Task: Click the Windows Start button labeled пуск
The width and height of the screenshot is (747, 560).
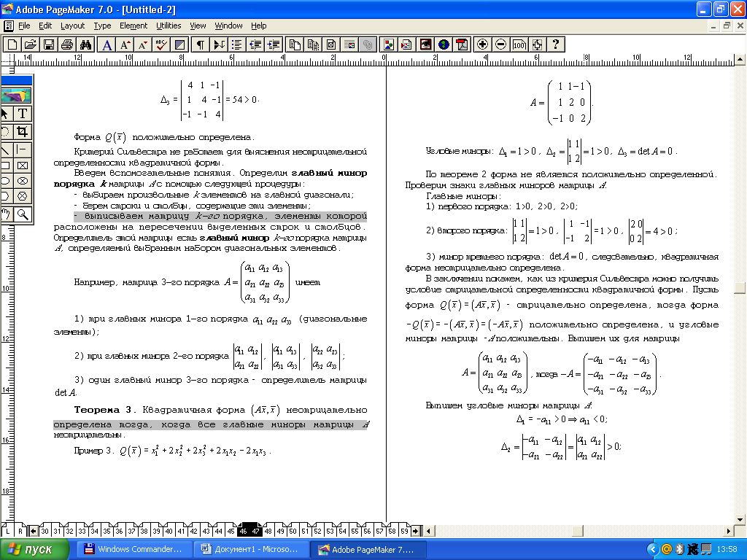Action: (34, 550)
